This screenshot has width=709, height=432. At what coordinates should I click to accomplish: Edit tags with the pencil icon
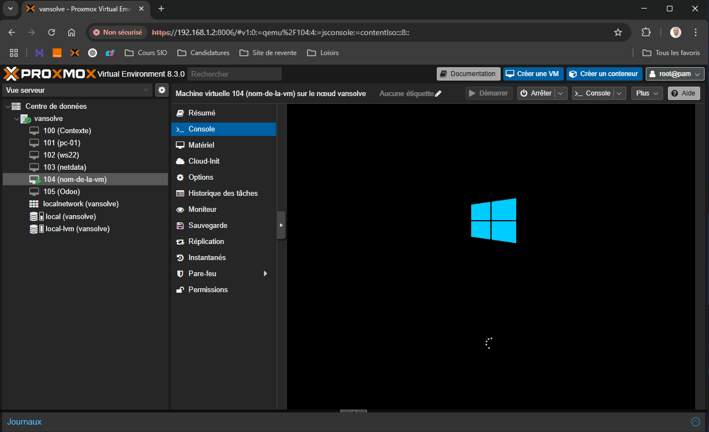pos(438,94)
